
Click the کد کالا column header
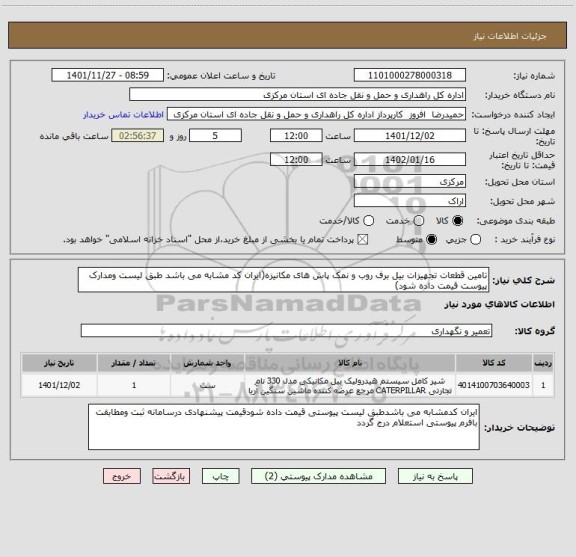(x=494, y=363)
